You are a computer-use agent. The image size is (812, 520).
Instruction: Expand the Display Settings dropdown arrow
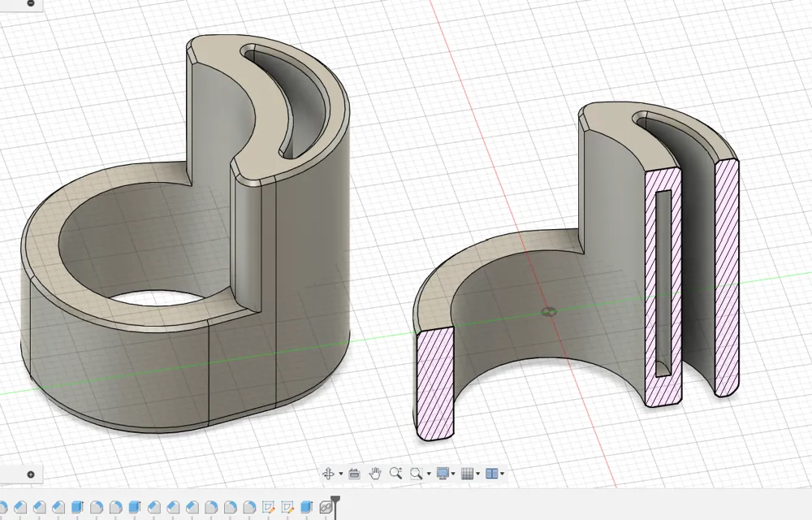453,474
